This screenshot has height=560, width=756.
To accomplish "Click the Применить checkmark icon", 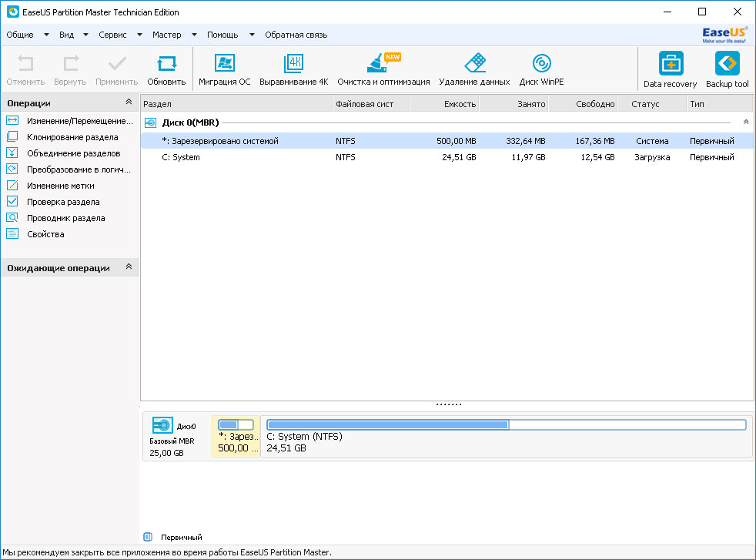I will click(117, 64).
